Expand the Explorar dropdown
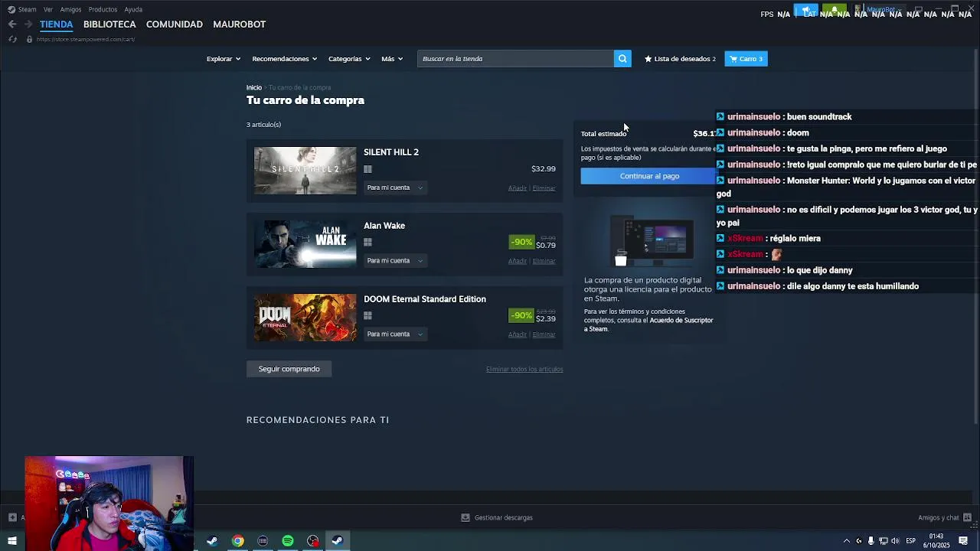The width and height of the screenshot is (980, 551). click(224, 59)
